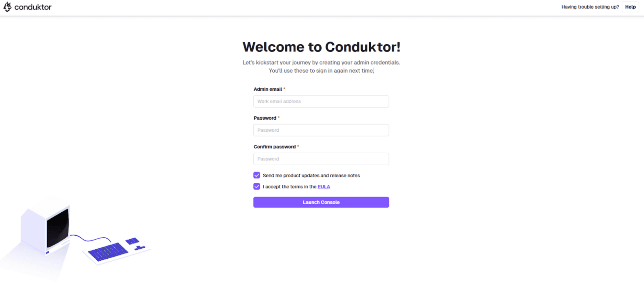
Task: Uncheck the product updates checkbox
Action: click(257, 175)
